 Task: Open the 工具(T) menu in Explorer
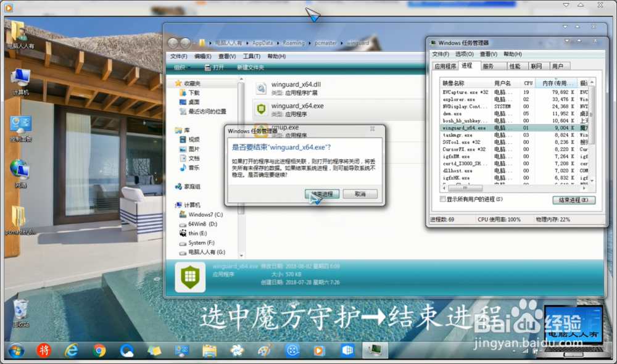tap(252, 56)
